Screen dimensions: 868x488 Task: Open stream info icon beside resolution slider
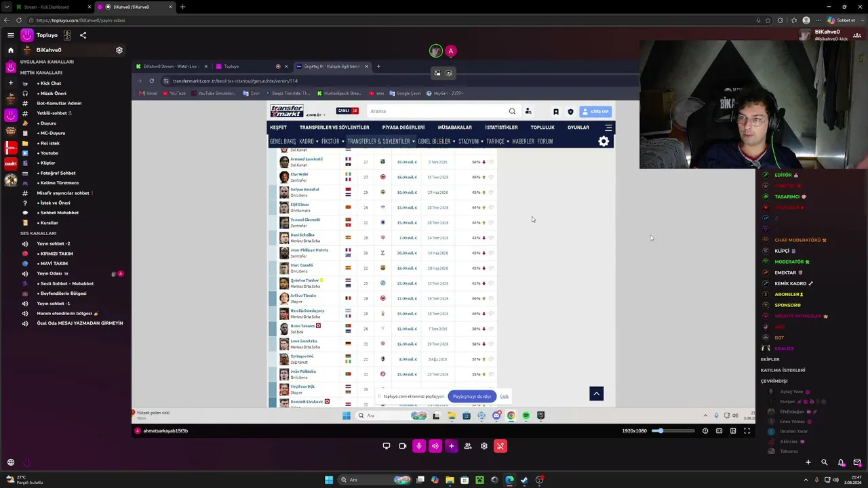(705, 431)
